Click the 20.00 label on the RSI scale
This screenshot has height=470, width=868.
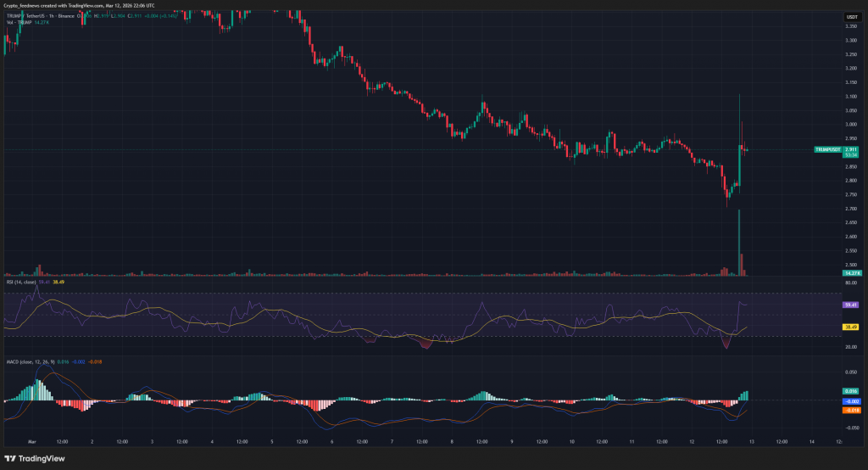[851, 347]
